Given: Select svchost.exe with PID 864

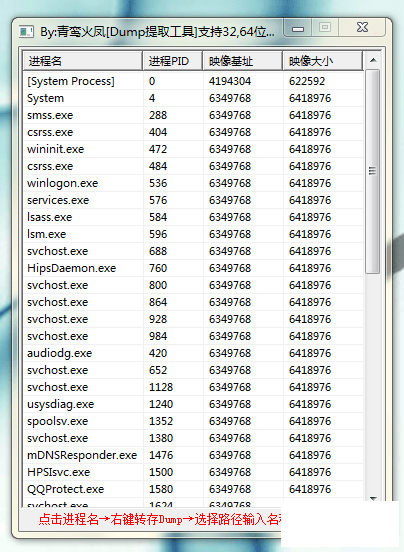Looking at the screenshot, I should (193, 302).
